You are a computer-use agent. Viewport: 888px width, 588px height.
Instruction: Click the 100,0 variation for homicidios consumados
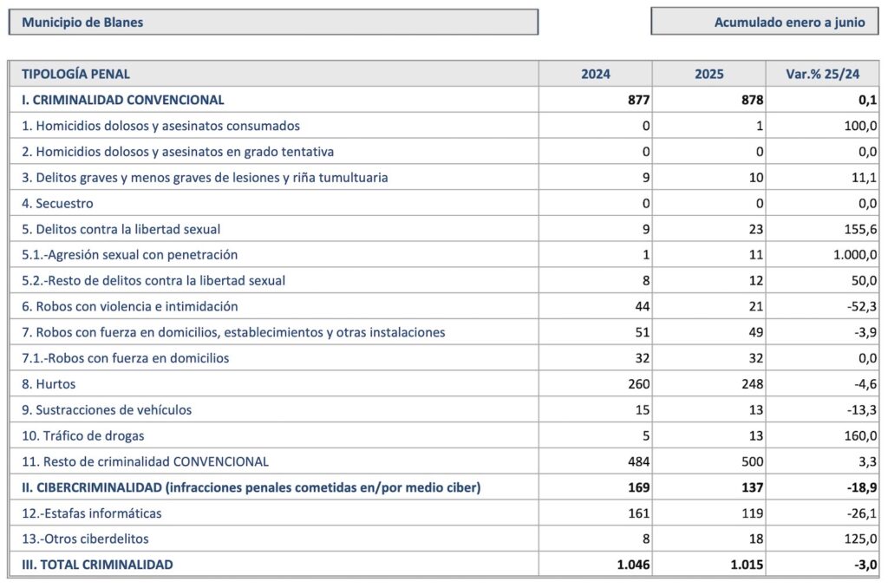click(861, 126)
